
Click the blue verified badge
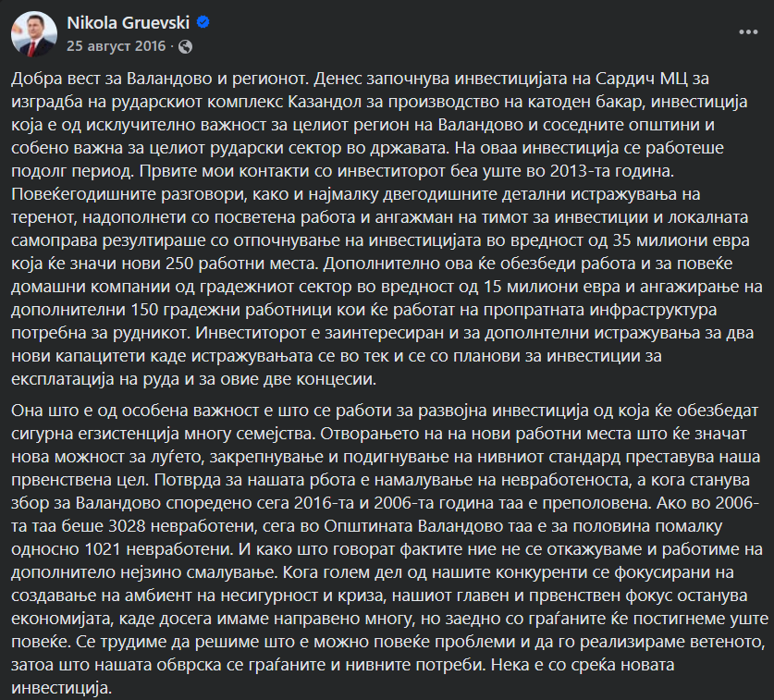pos(203,22)
